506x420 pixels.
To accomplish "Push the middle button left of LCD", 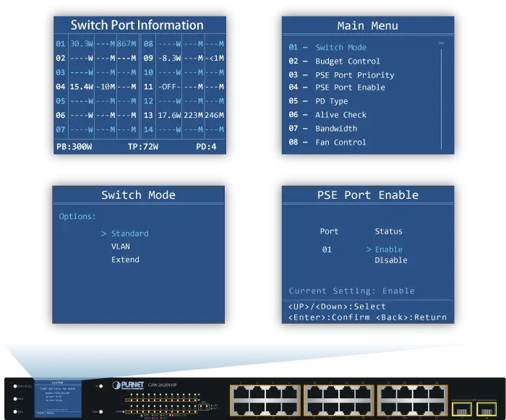I will point(15,399).
